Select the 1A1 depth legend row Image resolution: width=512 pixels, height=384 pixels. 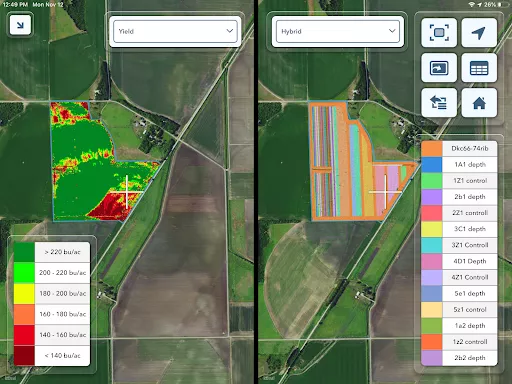coord(459,164)
